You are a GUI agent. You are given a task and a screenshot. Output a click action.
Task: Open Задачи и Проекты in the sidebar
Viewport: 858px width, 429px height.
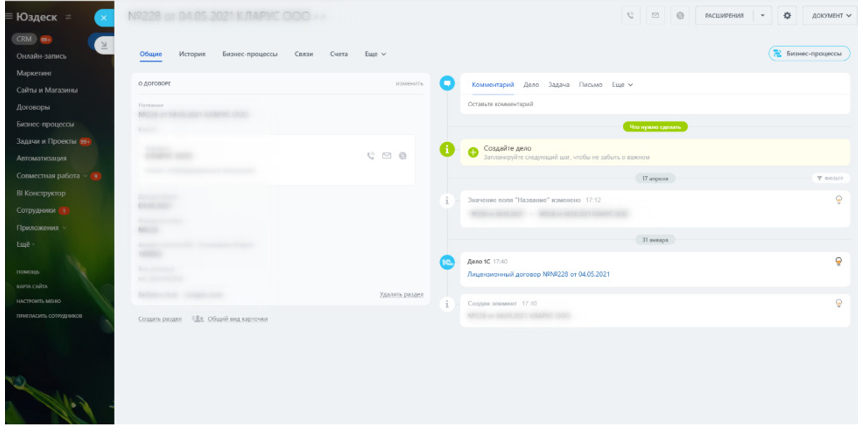tap(47, 141)
